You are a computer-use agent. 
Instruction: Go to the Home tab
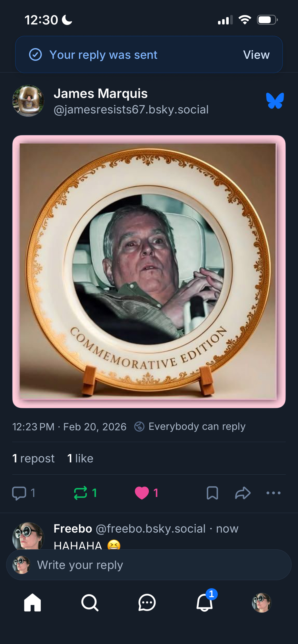pos(33,602)
